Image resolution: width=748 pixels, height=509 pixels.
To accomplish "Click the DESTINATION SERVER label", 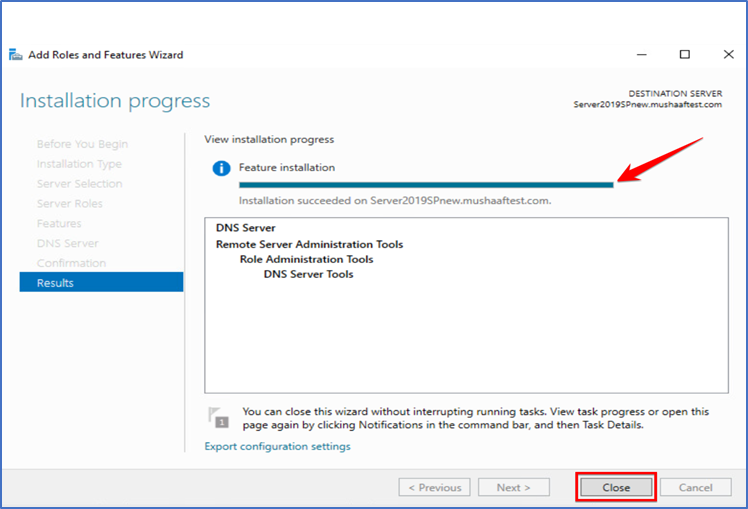I will click(675, 93).
